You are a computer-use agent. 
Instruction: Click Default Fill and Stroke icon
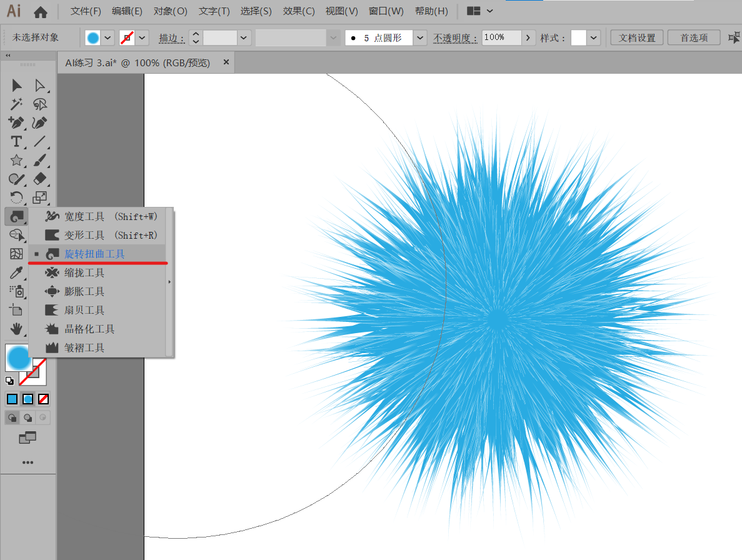tap(9, 381)
